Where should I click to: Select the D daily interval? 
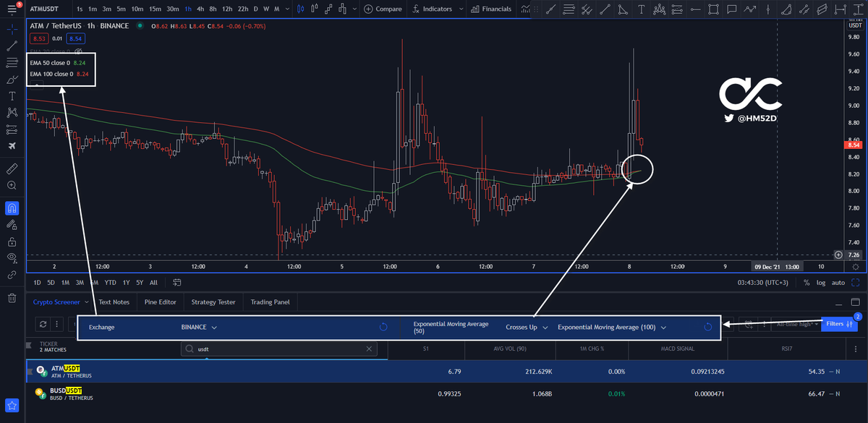point(255,9)
